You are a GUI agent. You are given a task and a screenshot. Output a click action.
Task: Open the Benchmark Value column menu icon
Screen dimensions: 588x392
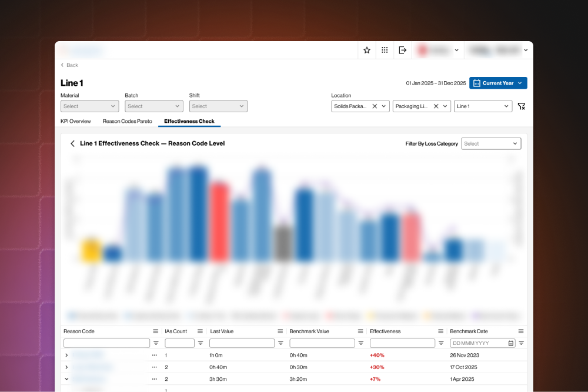pyautogui.click(x=360, y=331)
